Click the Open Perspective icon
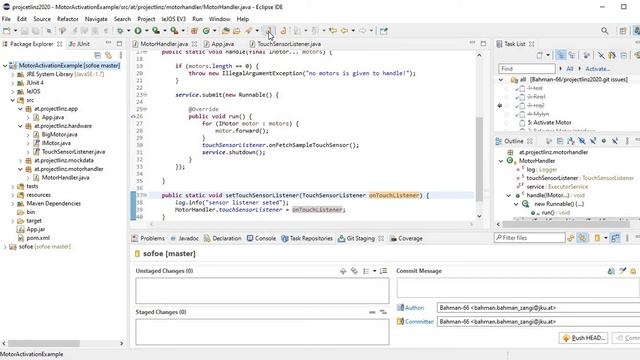 (x=622, y=31)
